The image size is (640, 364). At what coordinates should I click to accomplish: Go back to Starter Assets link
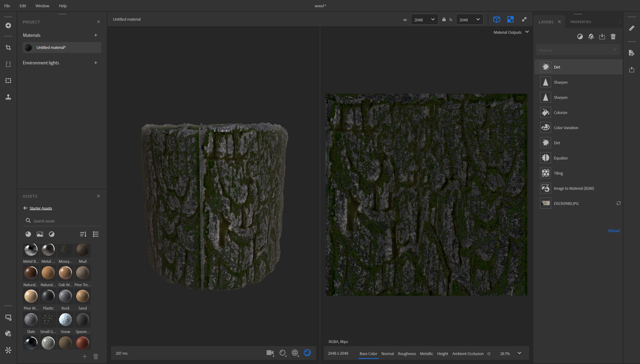tap(41, 208)
